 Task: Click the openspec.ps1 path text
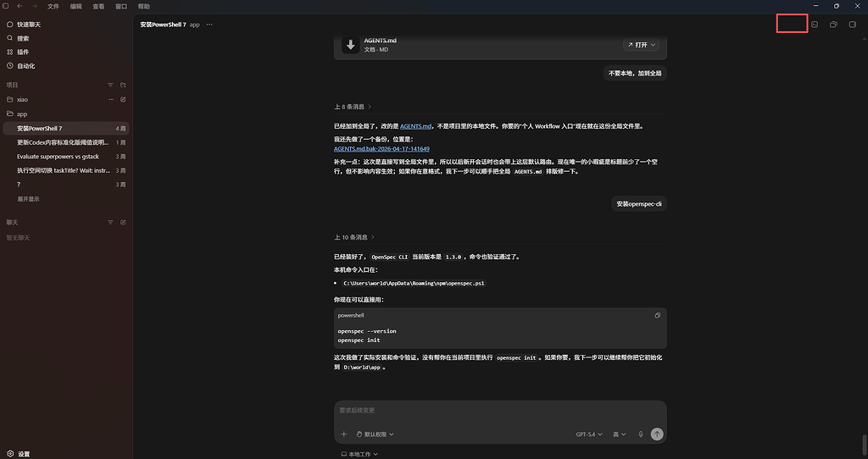click(x=414, y=283)
